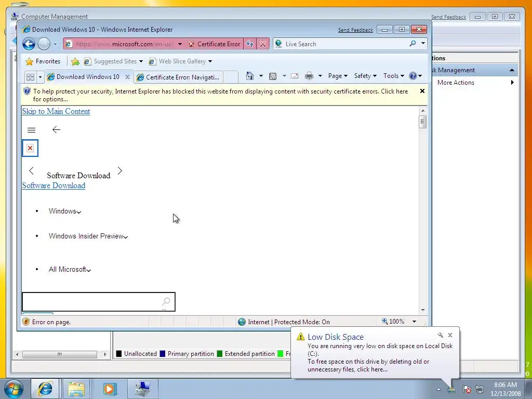Expand the Web Slice Gallery dropdown

point(210,61)
